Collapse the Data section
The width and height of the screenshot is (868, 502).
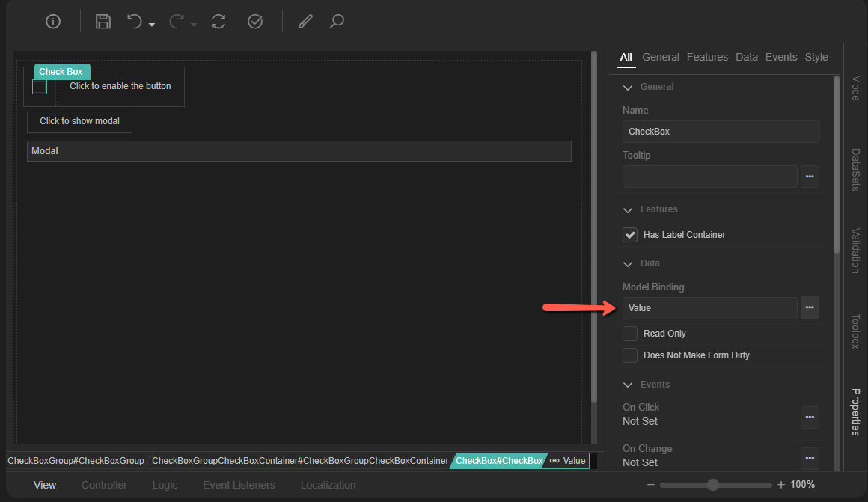click(x=628, y=263)
